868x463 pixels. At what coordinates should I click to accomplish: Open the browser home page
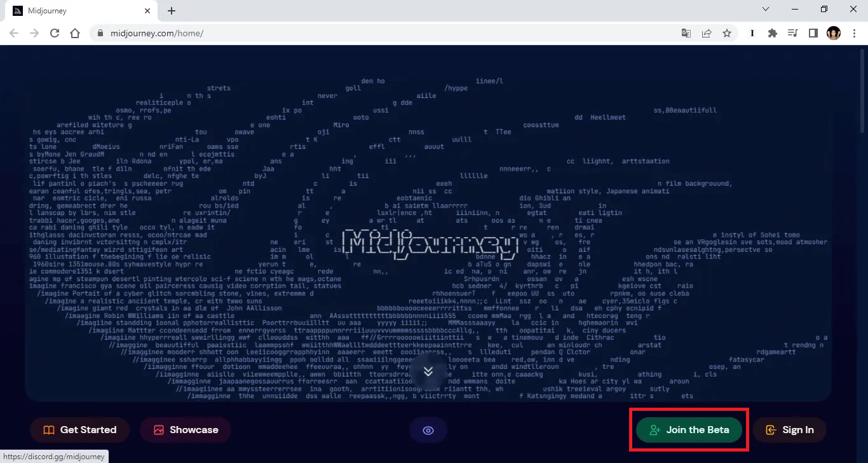(x=75, y=33)
